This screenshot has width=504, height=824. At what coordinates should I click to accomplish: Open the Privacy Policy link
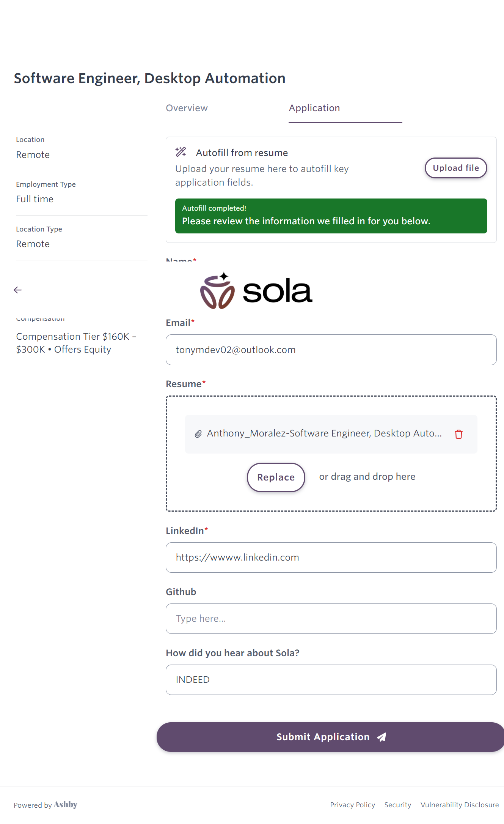[352, 805]
